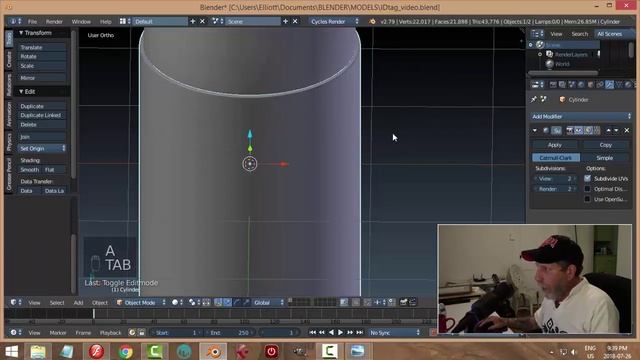Add a new screen layout

[x=193, y=21]
